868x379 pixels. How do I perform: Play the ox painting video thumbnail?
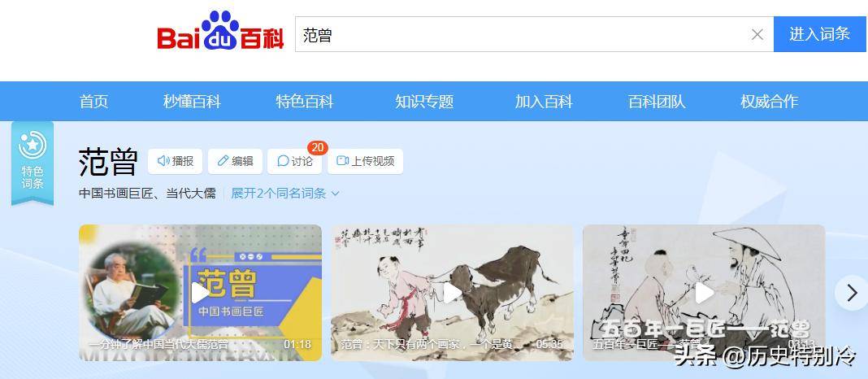(x=452, y=293)
